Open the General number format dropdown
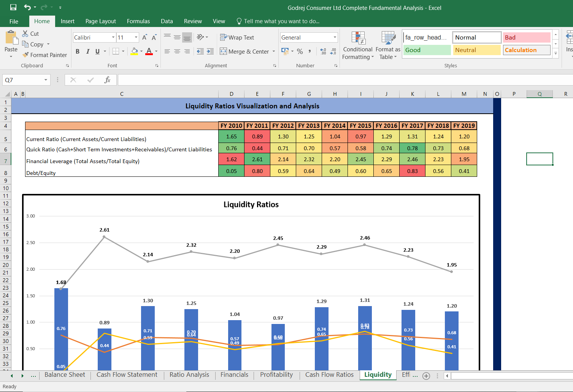 (335, 37)
